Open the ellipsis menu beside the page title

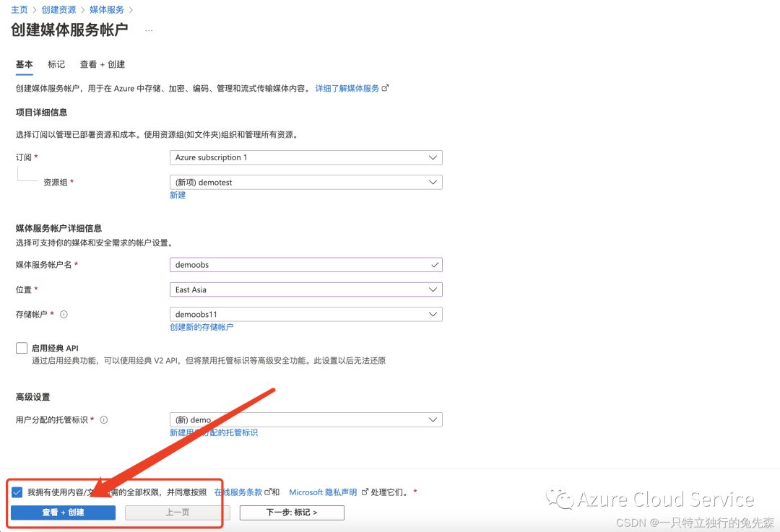(149, 30)
